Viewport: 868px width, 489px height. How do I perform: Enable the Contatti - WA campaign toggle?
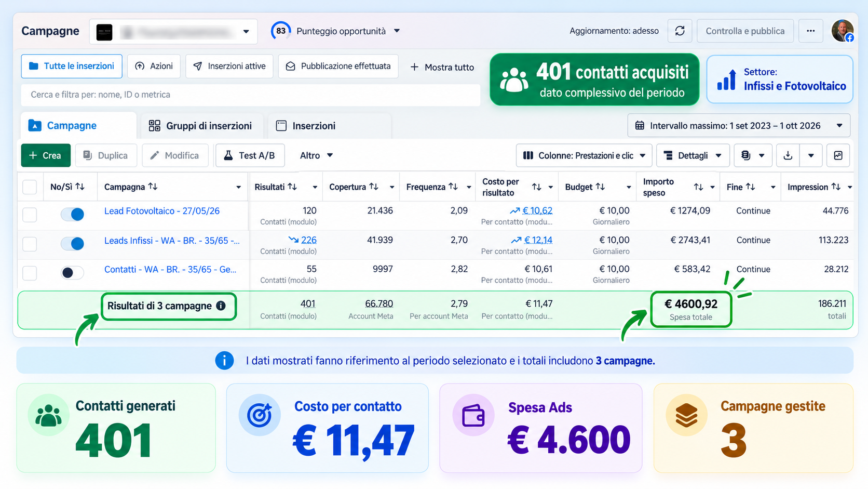[x=72, y=272]
